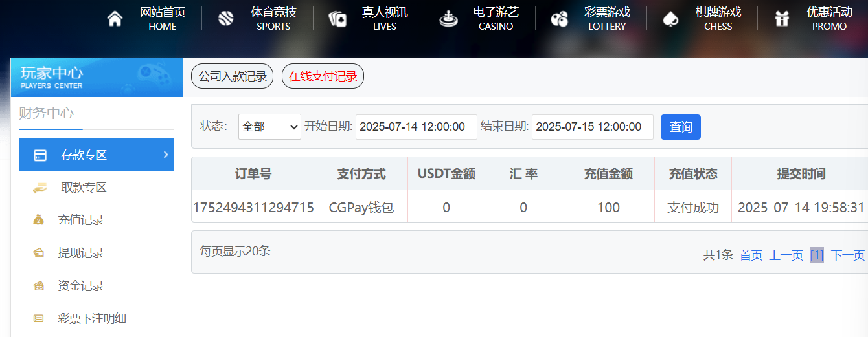This screenshot has height=337, width=868.
Task: Click the 开始日期 start date field
Action: coord(416,127)
